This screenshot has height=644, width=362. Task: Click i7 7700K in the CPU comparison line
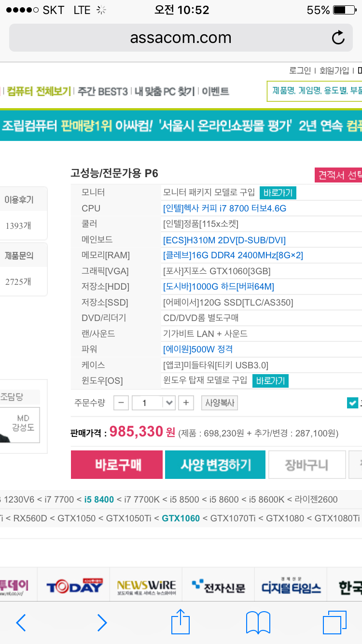point(142,499)
